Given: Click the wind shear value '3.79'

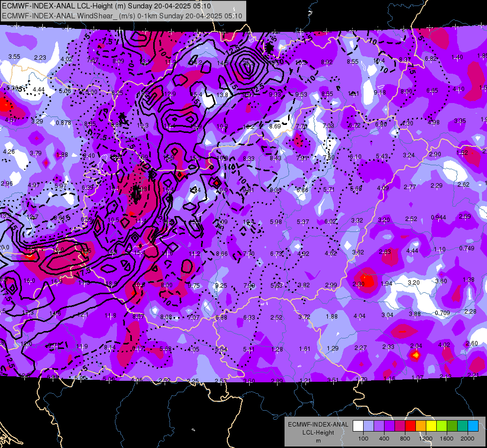Looking at the screenshot, I should coord(36,153).
